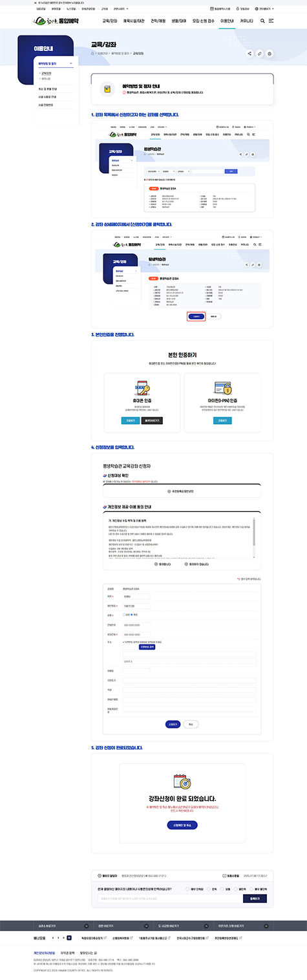
Task: Click the red-outlined 신청하기 button in step 2
Action: pyautogui.click(x=196, y=316)
